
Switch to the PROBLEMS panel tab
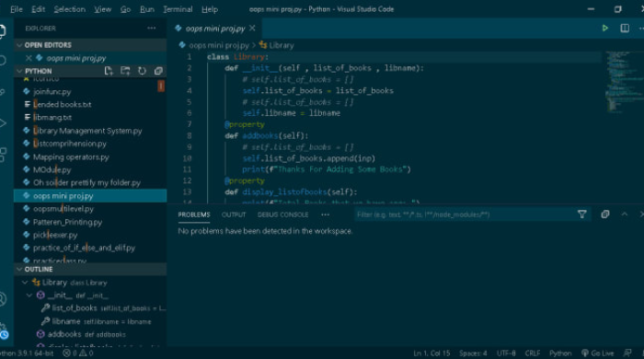[x=194, y=214]
